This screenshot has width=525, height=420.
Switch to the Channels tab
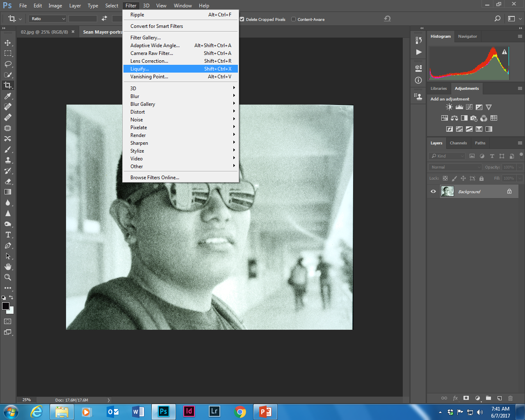point(458,143)
